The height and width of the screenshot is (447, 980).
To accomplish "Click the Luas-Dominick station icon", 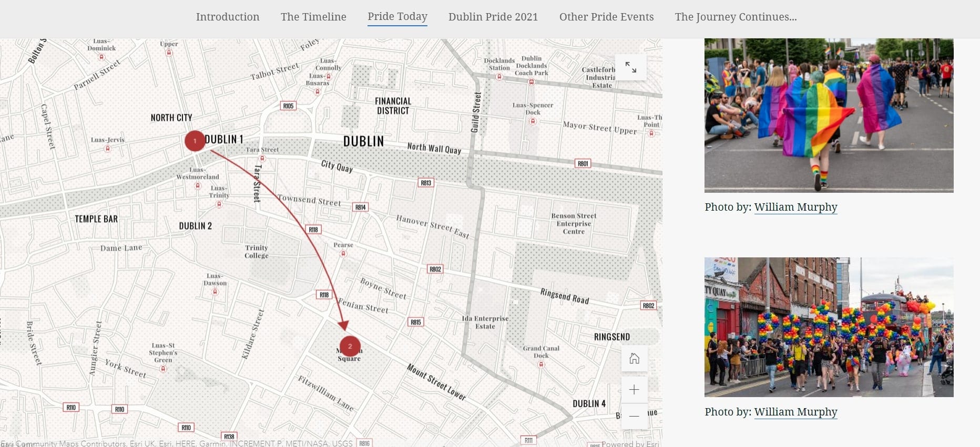I will [x=101, y=57].
